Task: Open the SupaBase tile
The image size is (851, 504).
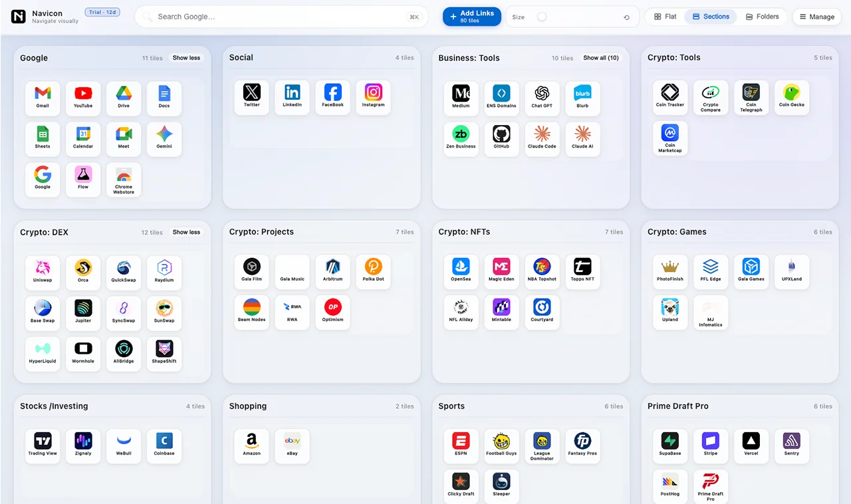Action: tap(670, 446)
